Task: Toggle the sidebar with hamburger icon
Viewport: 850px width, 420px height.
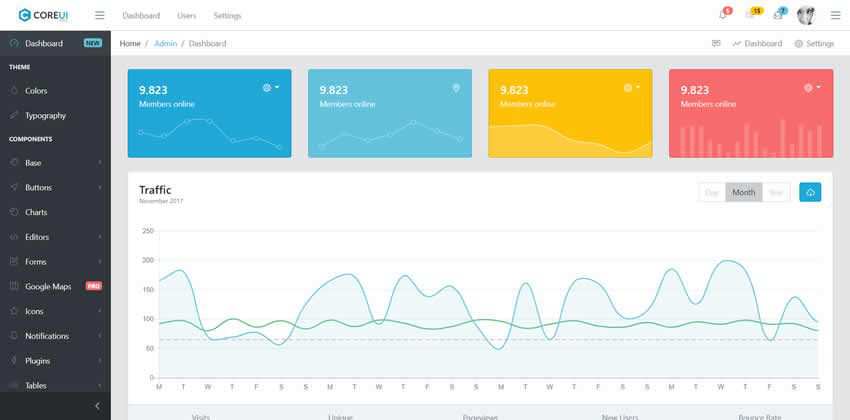Action: tap(99, 16)
